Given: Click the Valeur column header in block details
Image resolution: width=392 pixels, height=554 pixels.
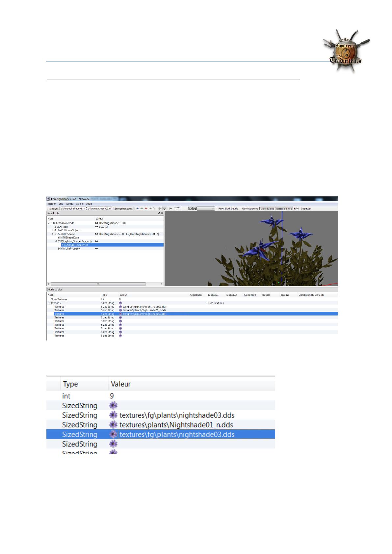Looking at the screenshot, I should tap(123, 295).
